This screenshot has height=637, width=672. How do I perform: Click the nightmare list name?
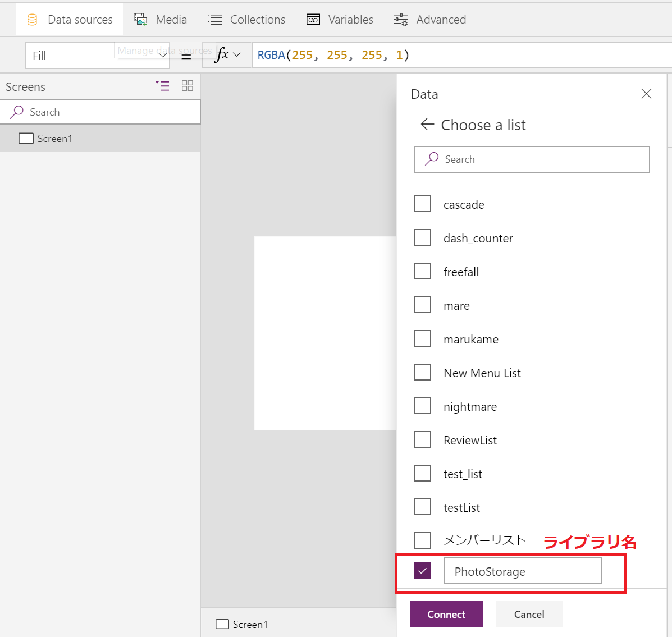click(x=470, y=407)
